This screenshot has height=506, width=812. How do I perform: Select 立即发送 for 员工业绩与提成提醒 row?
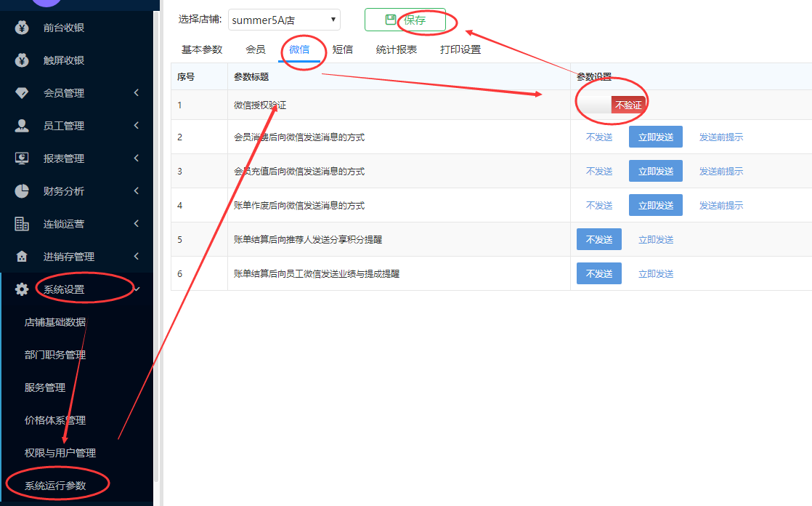point(656,274)
